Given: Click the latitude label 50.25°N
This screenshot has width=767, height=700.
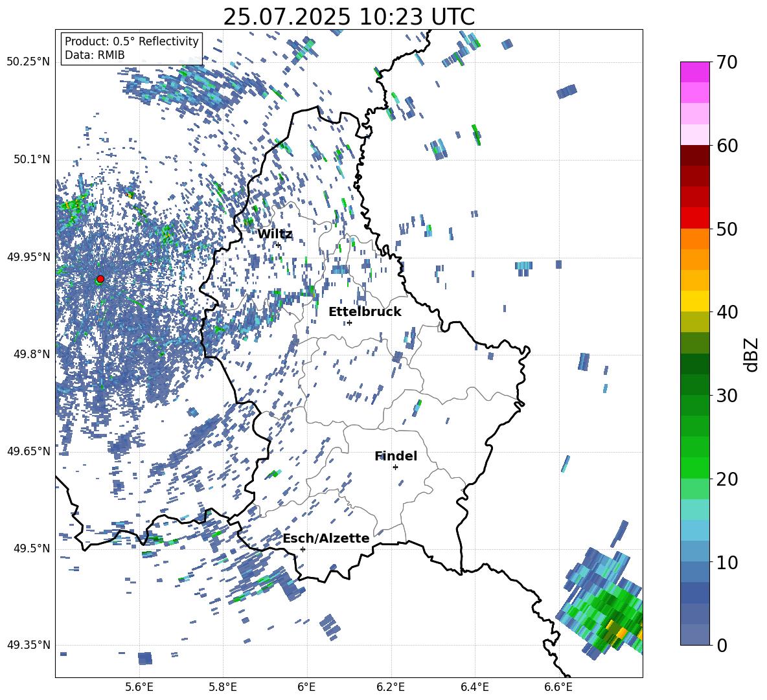Looking at the screenshot, I should click(x=29, y=62).
